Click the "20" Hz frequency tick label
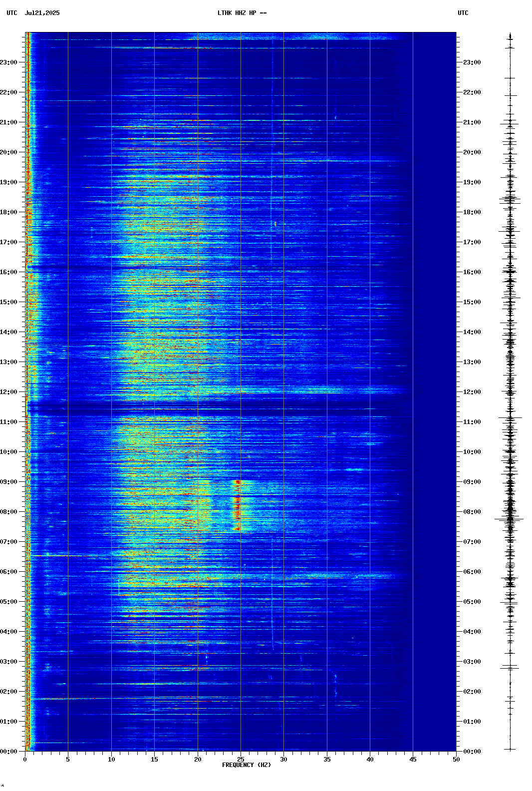This screenshot has width=532, height=791. [198, 760]
